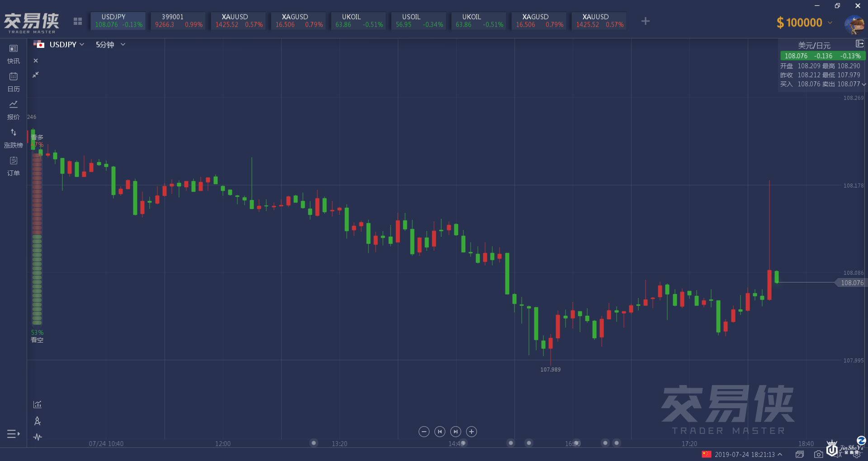868x461 pixels.
Task: Click the chart indicators icon
Action: click(38, 405)
